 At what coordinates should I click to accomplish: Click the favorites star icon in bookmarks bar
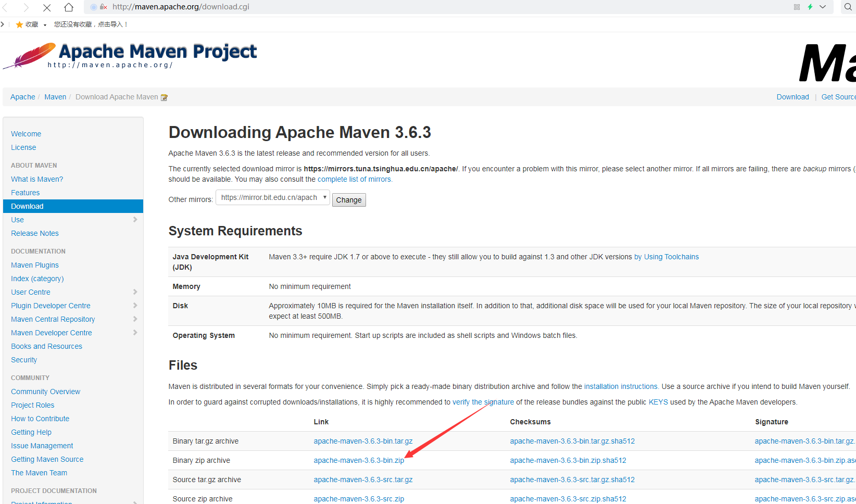point(19,24)
